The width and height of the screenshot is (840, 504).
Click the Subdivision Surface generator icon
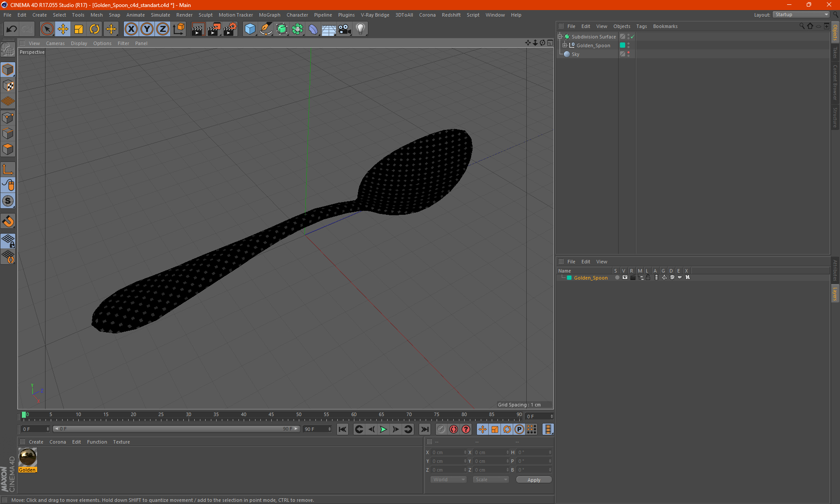[282, 29]
